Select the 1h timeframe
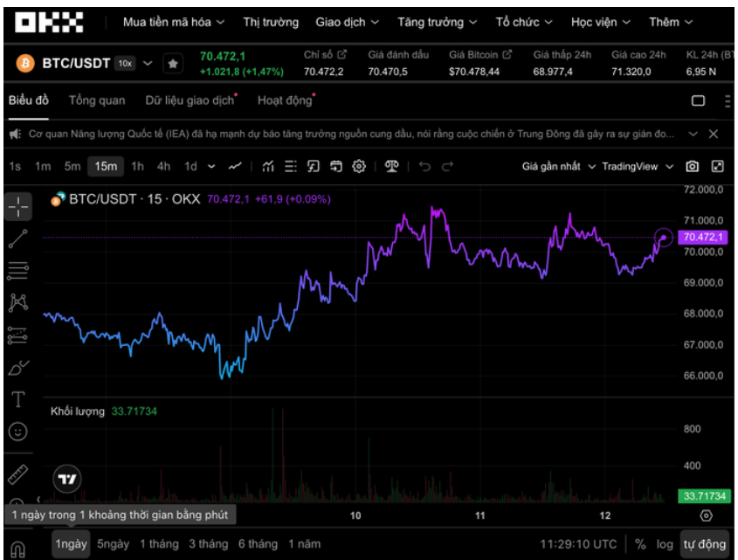 tap(137, 166)
